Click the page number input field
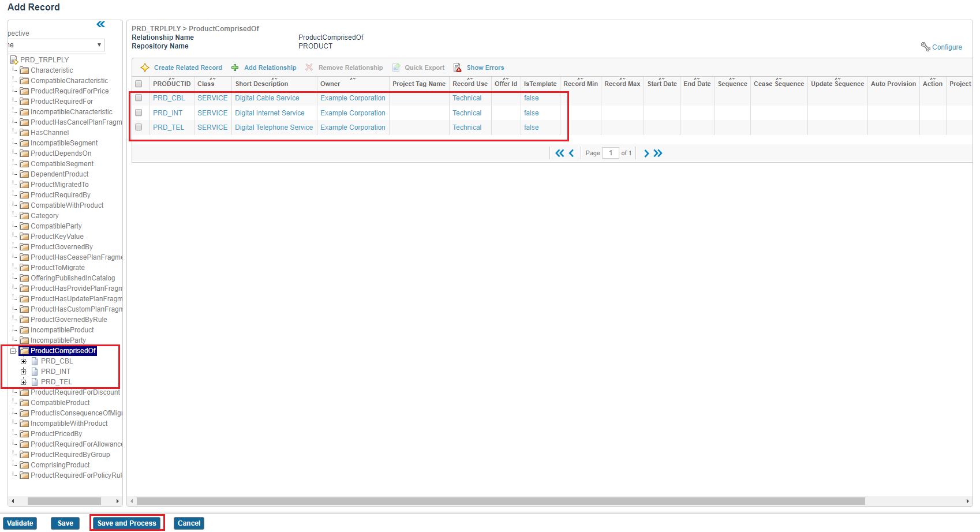 click(611, 153)
